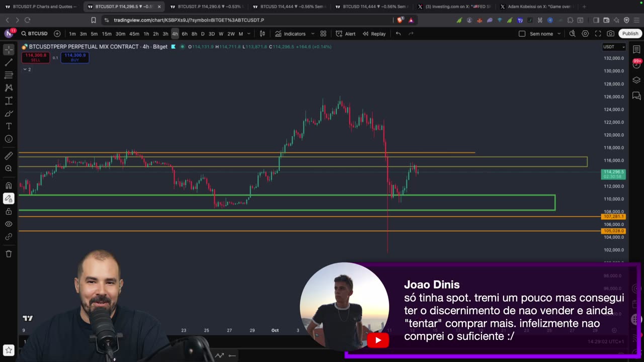
Task: Switch to the BTCUSDT.P 114,290.6 tab
Action: pos(206,7)
